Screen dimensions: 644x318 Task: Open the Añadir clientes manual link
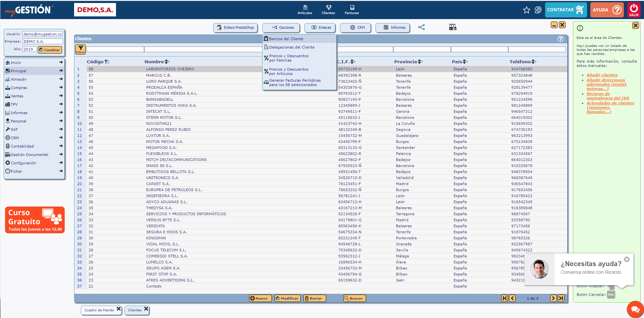[602, 75]
